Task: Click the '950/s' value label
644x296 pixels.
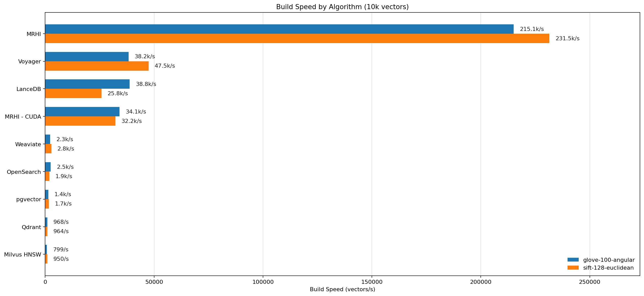Action: 61,259
